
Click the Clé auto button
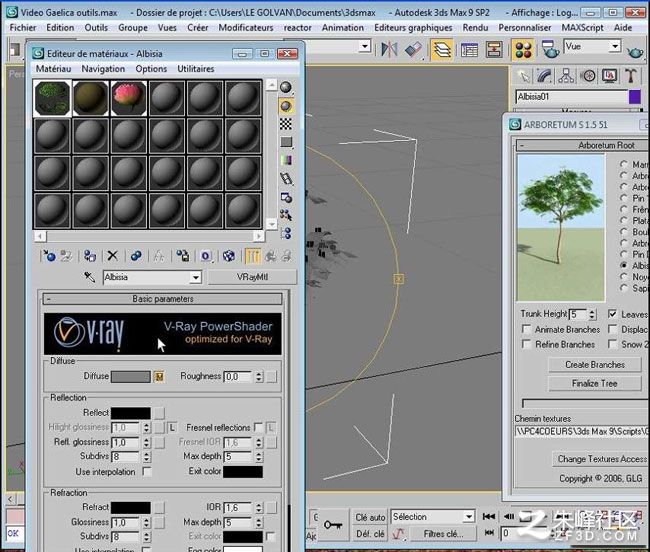[370, 517]
